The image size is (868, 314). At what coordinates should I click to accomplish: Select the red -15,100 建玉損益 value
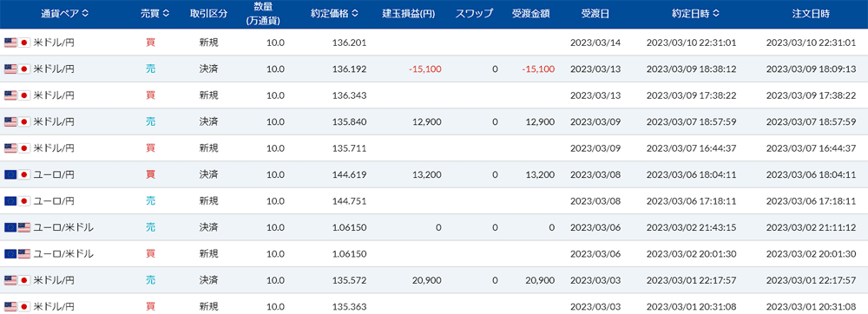tap(425, 69)
